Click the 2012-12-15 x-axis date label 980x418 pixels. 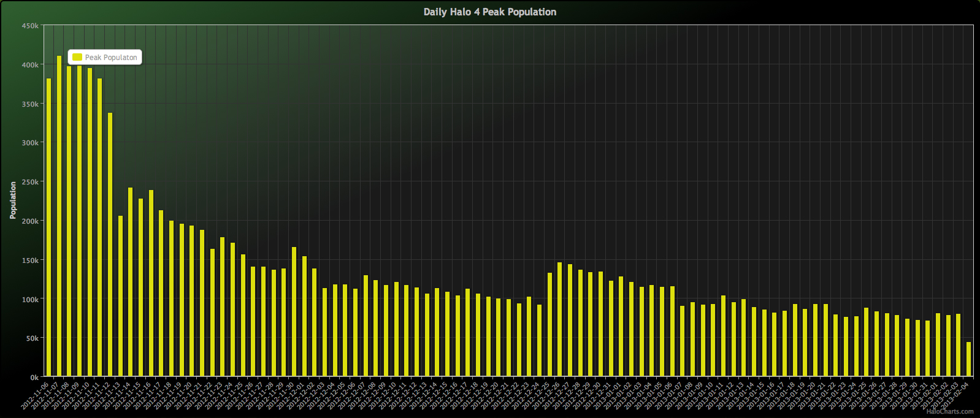434,395
